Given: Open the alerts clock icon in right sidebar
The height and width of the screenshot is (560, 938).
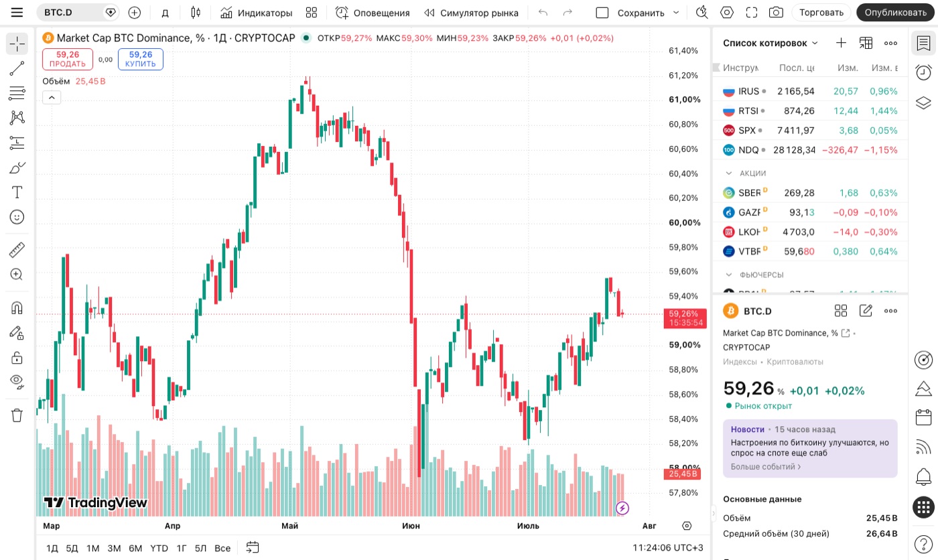Looking at the screenshot, I should [924, 73].
